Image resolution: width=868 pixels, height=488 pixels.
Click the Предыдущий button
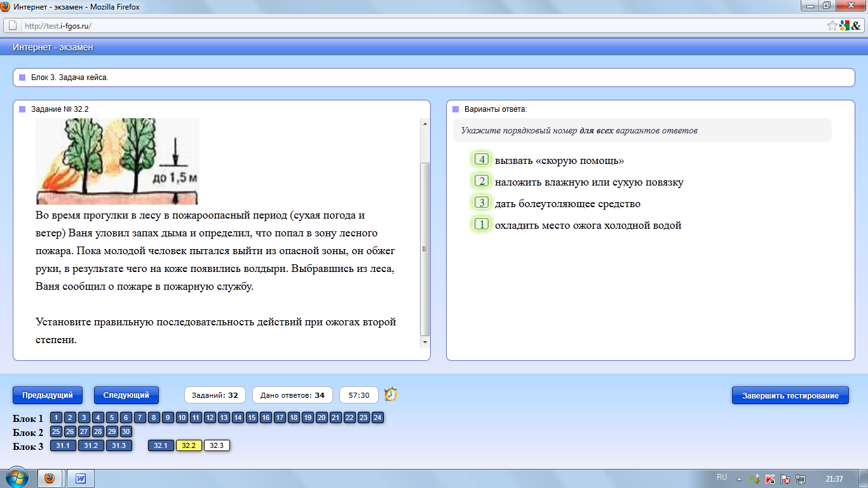[48, 395]
